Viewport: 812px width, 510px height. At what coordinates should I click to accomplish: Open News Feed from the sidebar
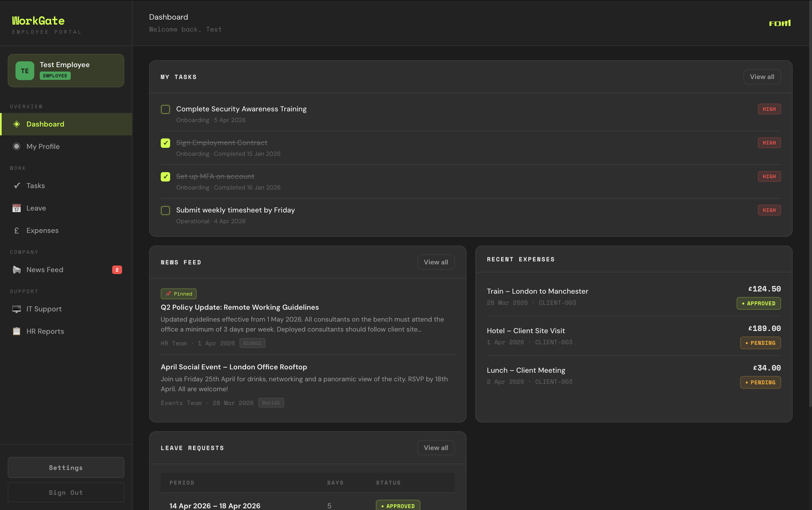67,270
